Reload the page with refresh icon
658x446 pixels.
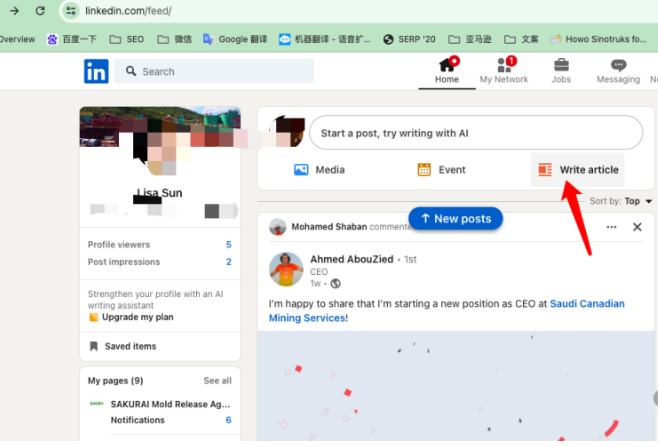40,11
